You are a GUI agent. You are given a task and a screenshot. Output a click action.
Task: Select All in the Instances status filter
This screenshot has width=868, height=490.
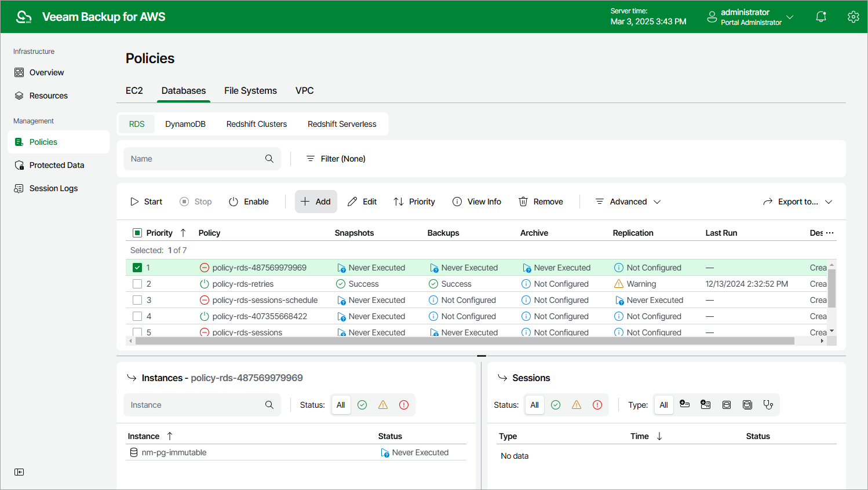341,405
